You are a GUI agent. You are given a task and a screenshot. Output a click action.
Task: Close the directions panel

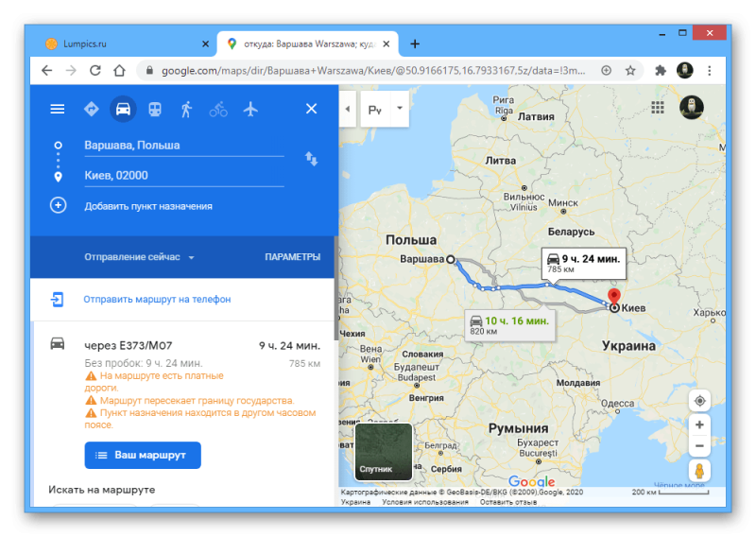click(x=312, y=109)
